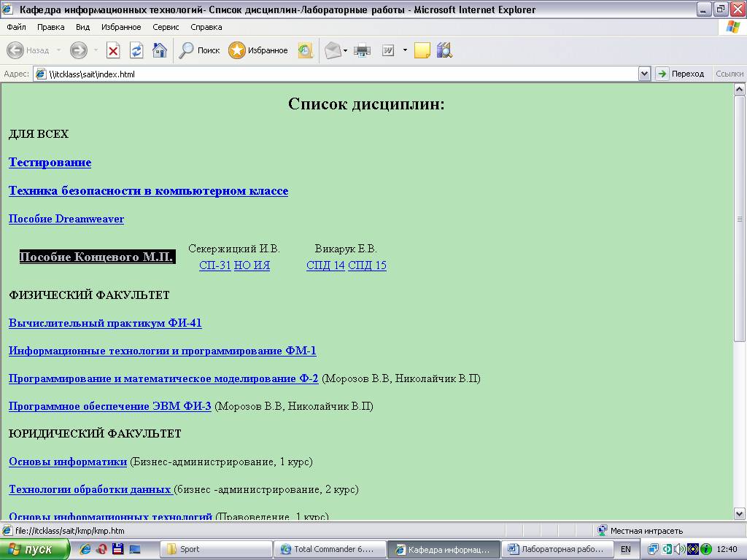Open the Избранное favorites toolbar button
The image size is (747, 560).
click(x=258, y=50)
